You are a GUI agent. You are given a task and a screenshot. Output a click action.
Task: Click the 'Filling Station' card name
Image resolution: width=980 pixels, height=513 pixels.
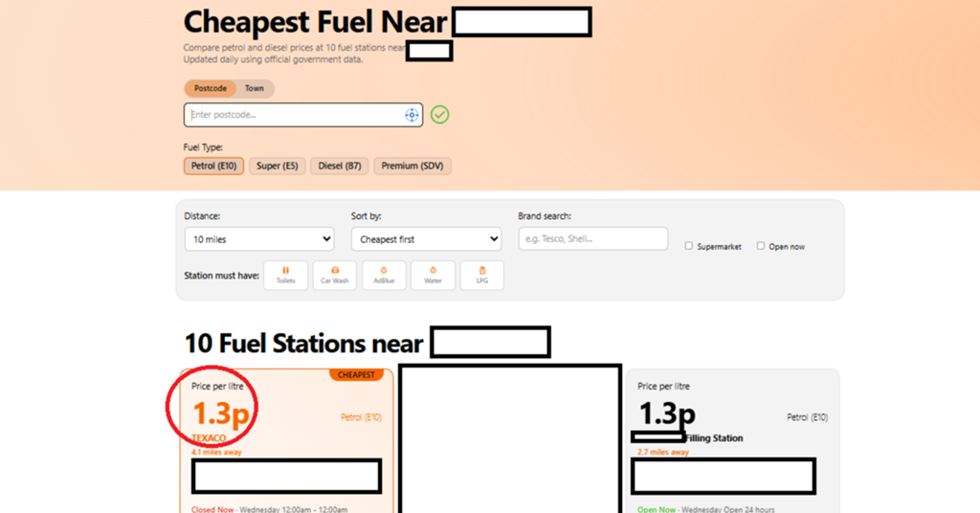714,438
